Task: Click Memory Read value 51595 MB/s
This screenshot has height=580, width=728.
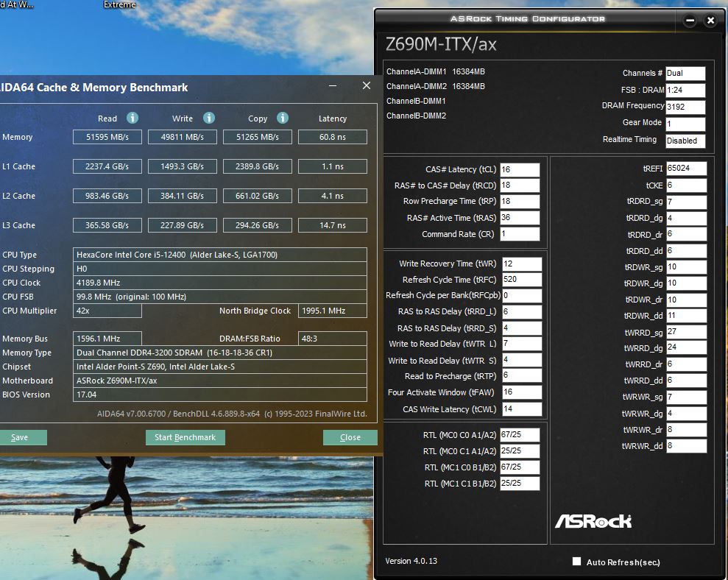Action: click(x=107, y=137)
